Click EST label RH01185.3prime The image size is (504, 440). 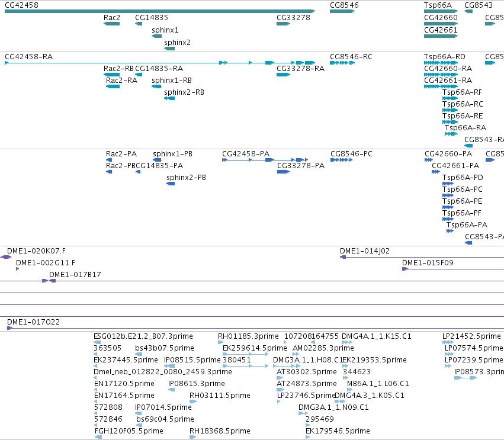(248, 336)
